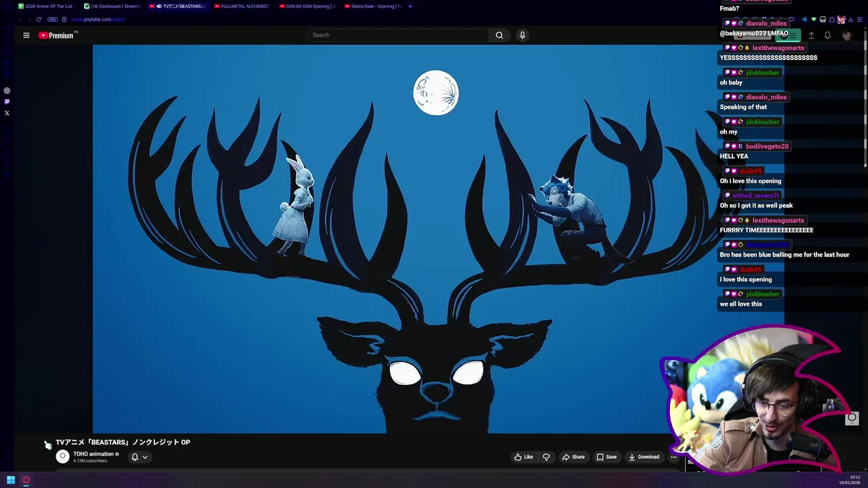Click the site padlock security icon
This screenshot has height=488, width=868.
[x=64, y=19]
